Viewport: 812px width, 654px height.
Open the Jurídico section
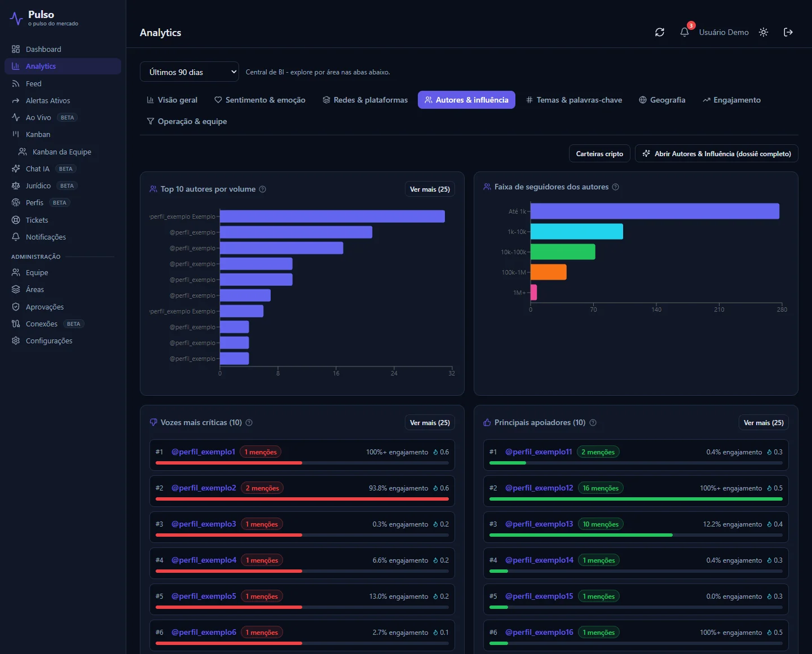click(x=63, y=185)
